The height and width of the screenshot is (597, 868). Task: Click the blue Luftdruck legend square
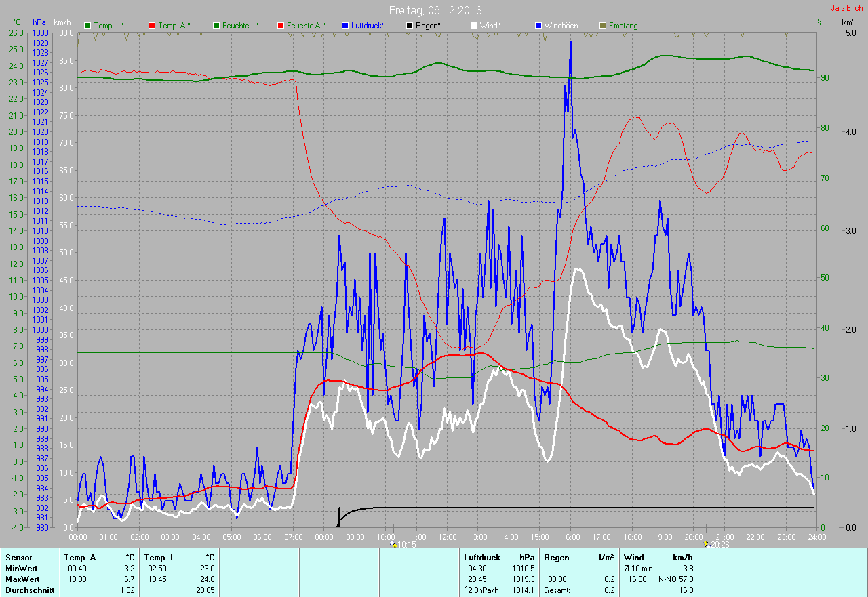[344, 26]
